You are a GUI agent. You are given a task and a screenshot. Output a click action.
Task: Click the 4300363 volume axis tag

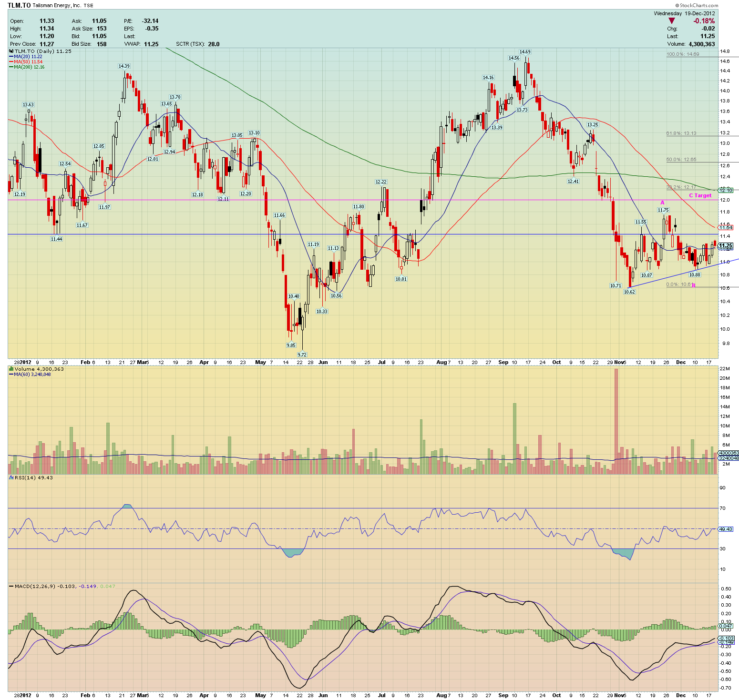[729, 453]
